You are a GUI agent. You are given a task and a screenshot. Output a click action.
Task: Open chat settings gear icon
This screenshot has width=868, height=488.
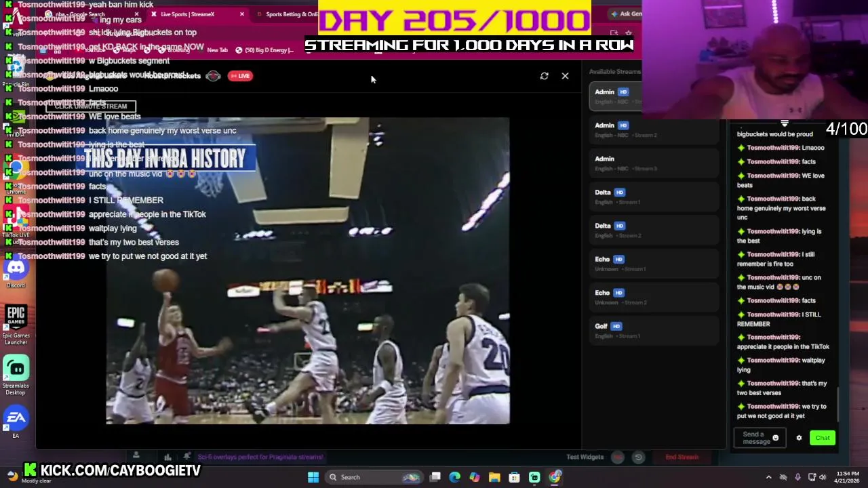pos(799,438)
